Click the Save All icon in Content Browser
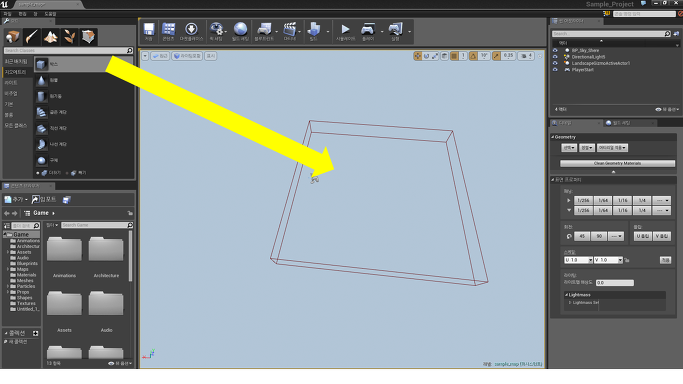Screen dimensions: 683x384 point(66,200)
